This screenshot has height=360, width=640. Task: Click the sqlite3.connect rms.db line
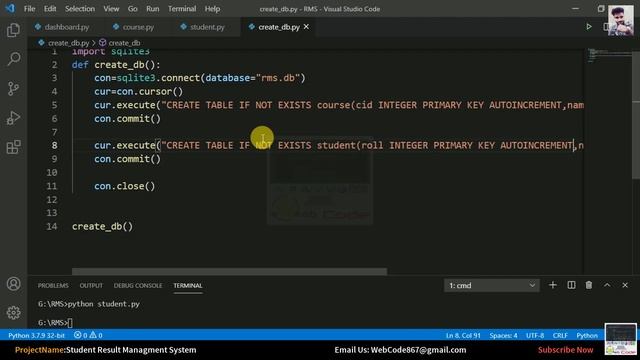tap(200, 78)
